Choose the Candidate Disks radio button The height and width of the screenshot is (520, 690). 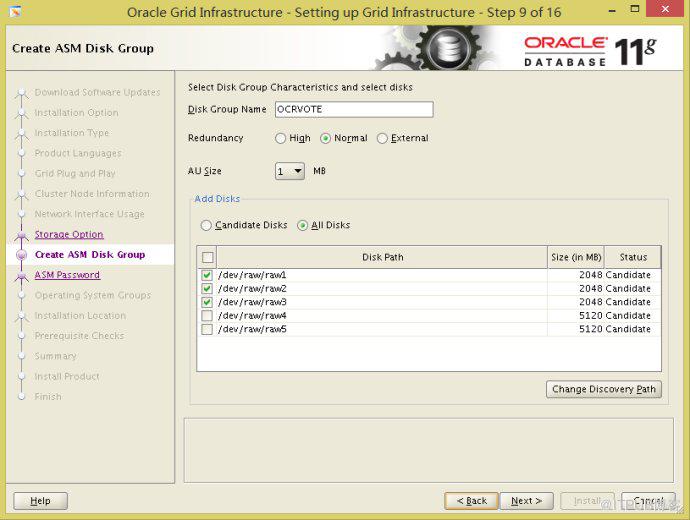pyautogui.click(x=206, y=226)
